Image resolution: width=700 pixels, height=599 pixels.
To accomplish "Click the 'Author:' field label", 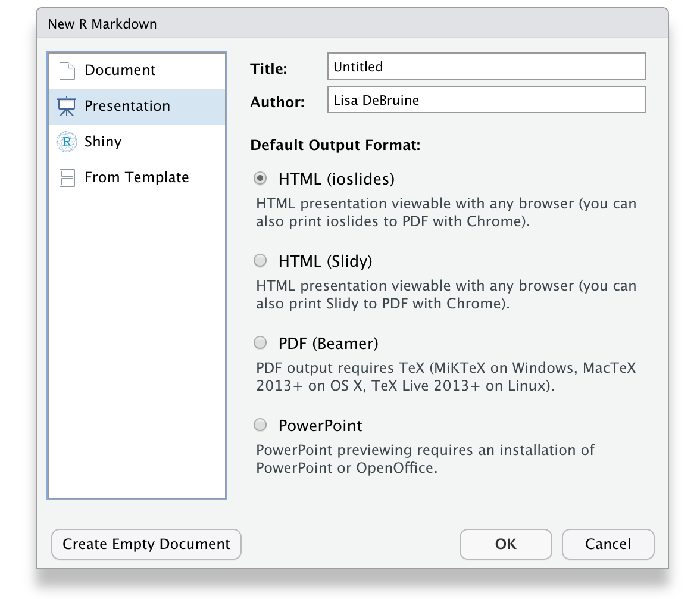I will 277,102.
